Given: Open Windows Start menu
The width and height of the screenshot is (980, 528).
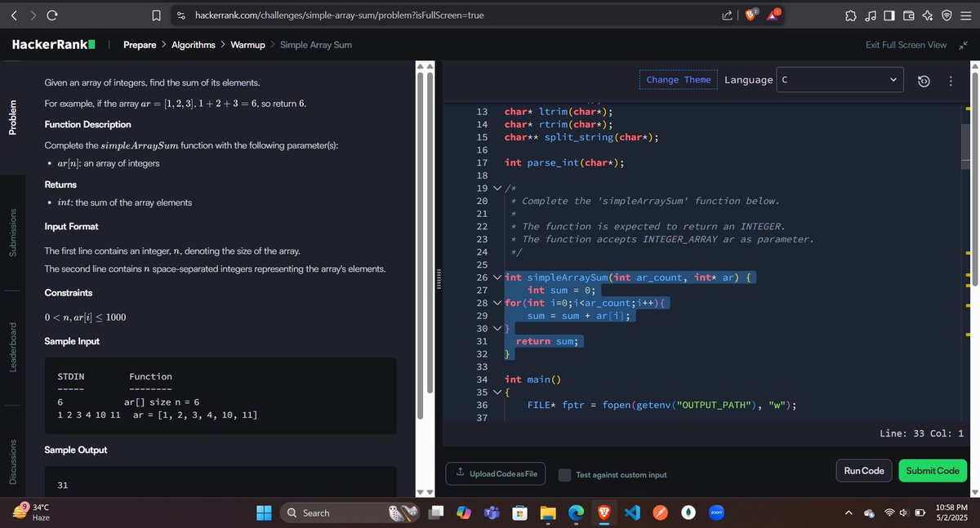Looking at the screenshot, I should (x=265, y=512).
